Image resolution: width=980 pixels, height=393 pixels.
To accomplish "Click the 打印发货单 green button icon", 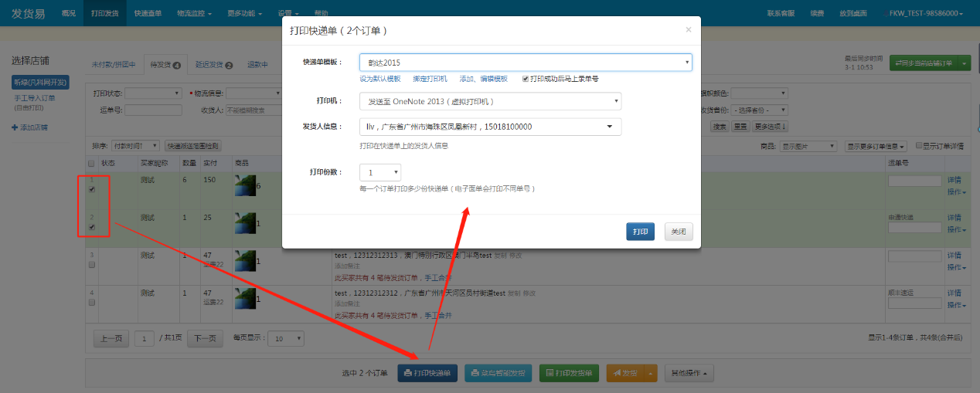I will [x=550, y=373].
